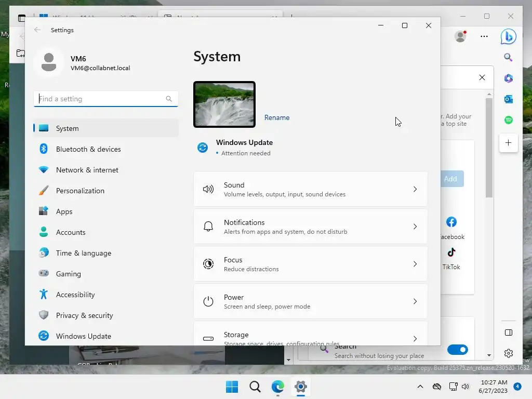This screenshot has width=532, height=399.
Task: Click the Wi-Fi network icon in sidebar
Action: pyautogui.click(x=44, y=170)
